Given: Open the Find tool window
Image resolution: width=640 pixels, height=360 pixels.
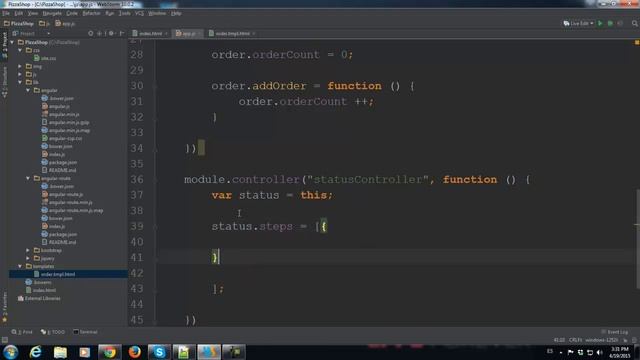Looking at the screenshot, I should pos(22,332).
